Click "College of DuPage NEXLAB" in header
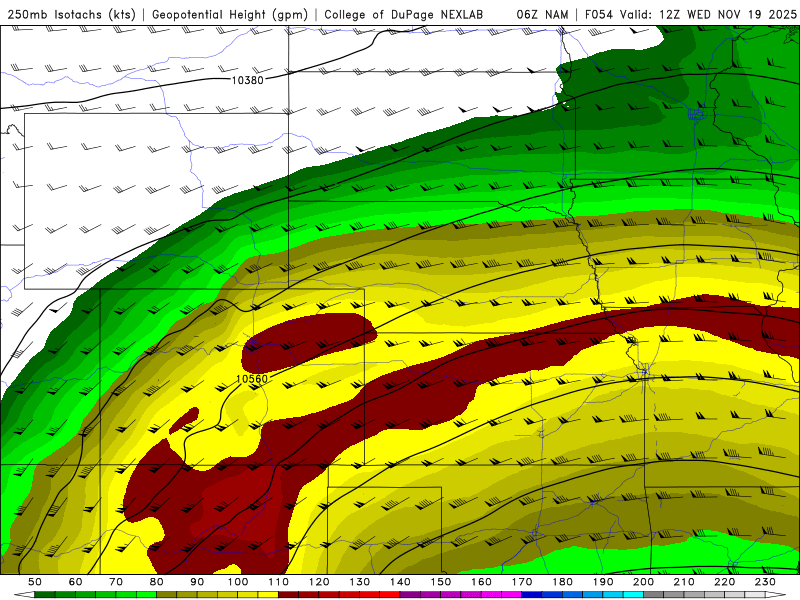The image size is (800, 600). point(404,14)
